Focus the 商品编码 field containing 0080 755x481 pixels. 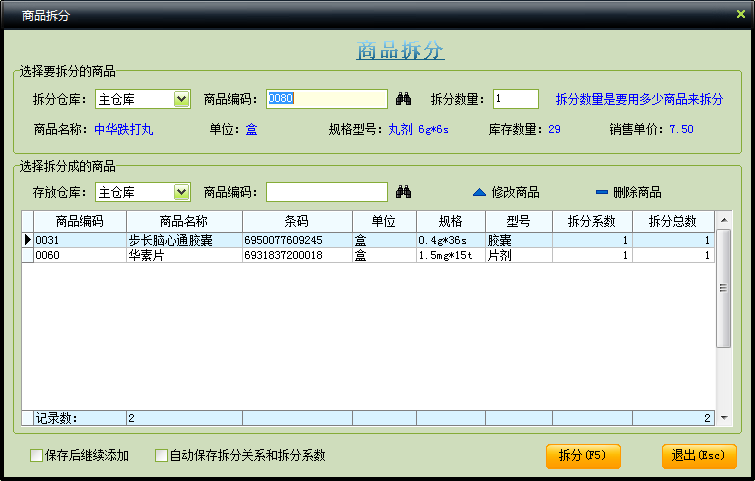click(x=327, y=99)
